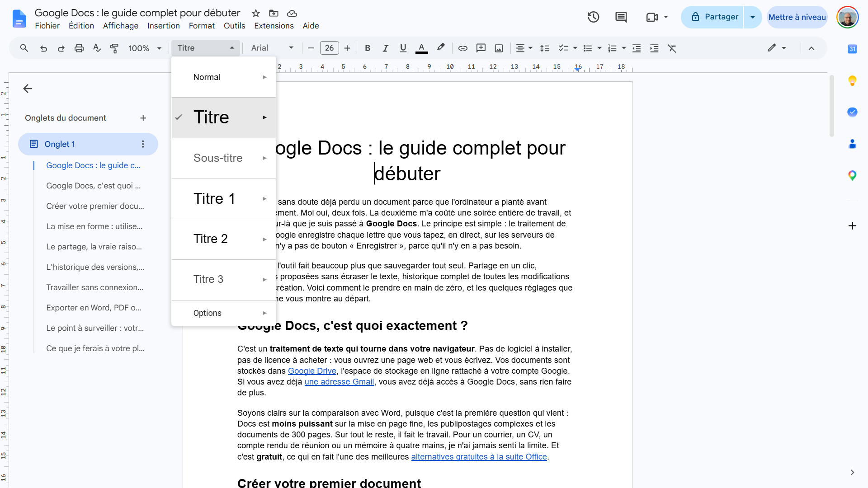868x488 pixels.
Task: Undo the last action
Action: point(43,48)
